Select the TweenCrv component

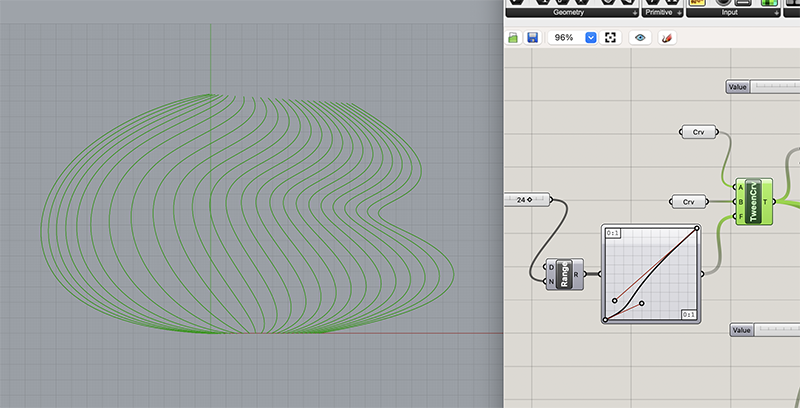(754, 201)
